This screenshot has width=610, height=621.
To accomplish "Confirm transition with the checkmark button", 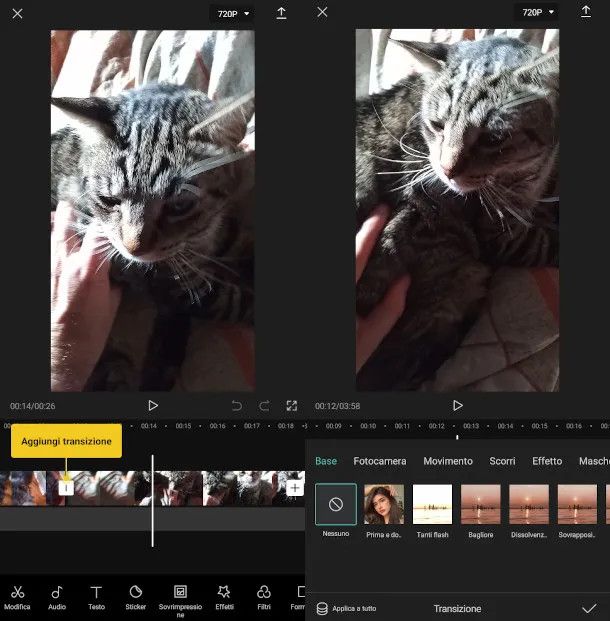I will 589,608.
